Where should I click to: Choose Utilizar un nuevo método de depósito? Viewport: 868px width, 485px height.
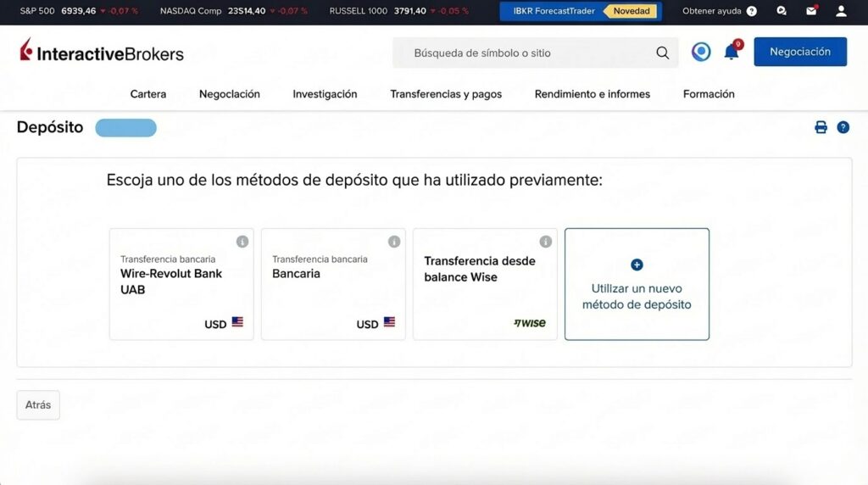[x=637, y=284]
